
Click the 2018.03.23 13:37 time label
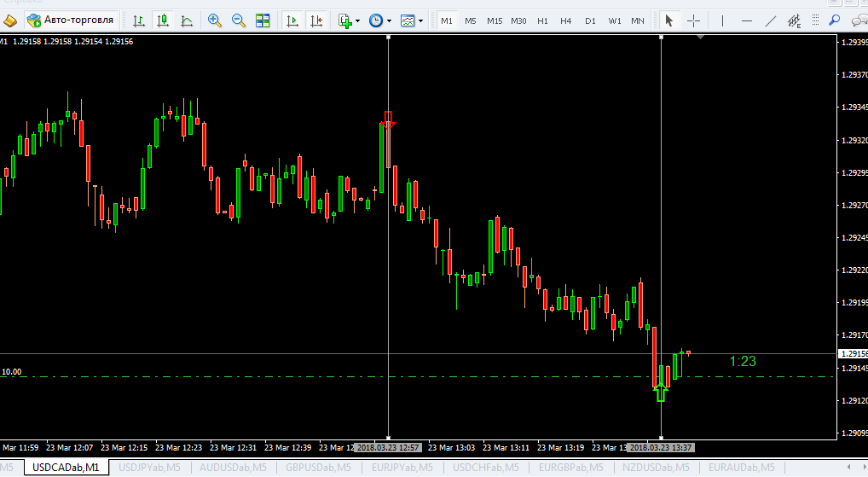click(x=661, y=447)
